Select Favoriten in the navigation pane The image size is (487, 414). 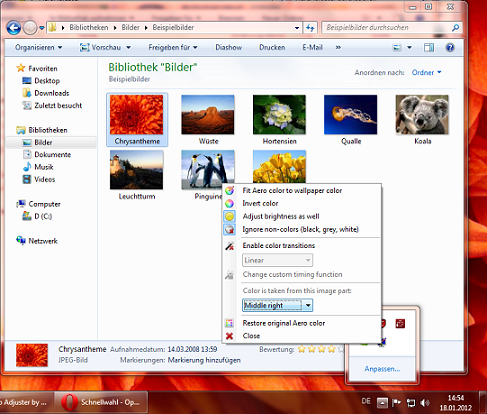pyautogui.click(x=37, y=68)
